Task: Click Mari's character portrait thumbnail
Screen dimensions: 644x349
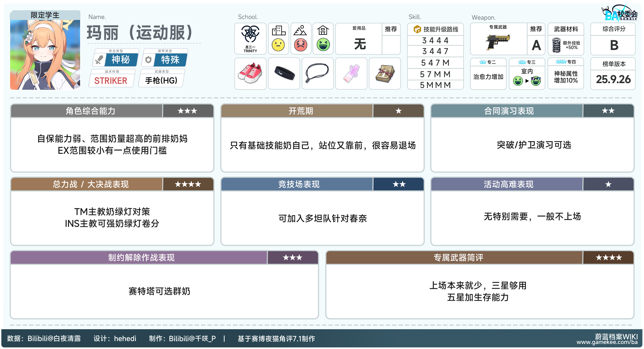Action: pyautogui.click(x=45, y=55)
